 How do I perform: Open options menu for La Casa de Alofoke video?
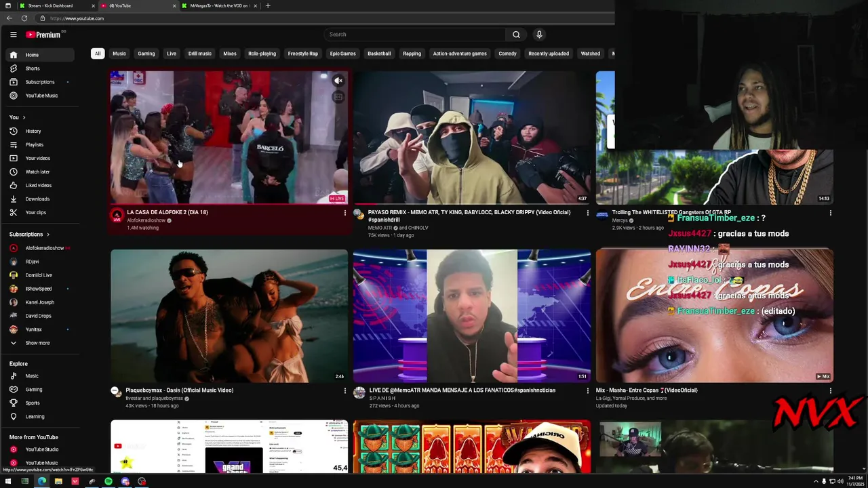pyautogui.click(x=344, y=213)
